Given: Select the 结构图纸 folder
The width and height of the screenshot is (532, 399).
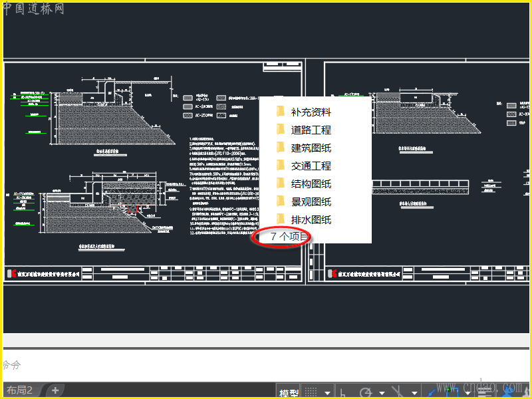Looking at the screenshot, I should 311,184.
